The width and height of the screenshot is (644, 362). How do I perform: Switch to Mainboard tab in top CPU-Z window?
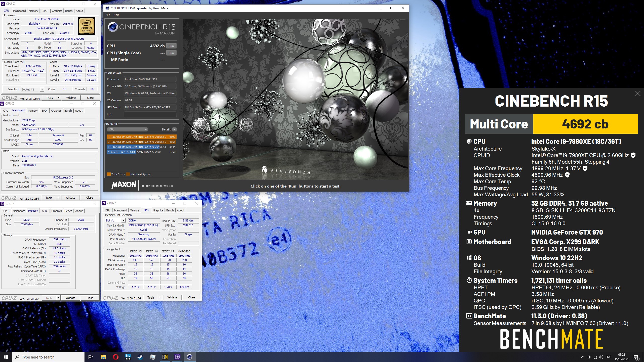point(19,11)
